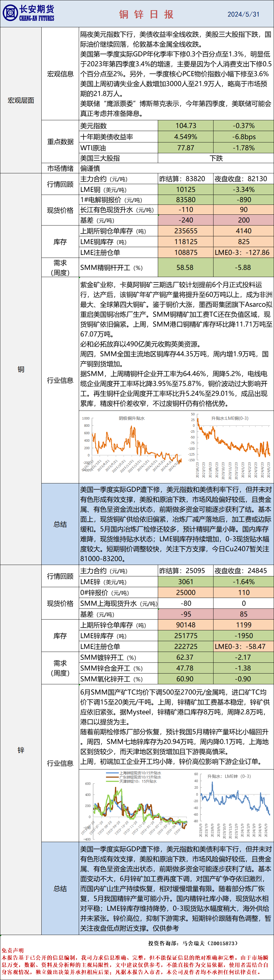Click the electrolytic copper change -890
This screenshot has width=274, height=980.
[x=243, y=200]
